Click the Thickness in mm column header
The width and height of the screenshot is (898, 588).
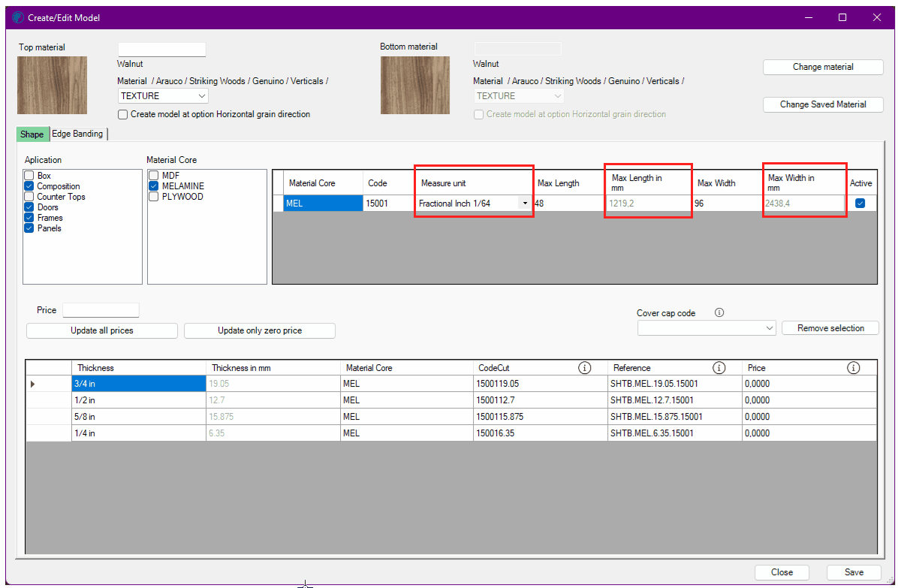pyautogui.click(x=273, y=367)
